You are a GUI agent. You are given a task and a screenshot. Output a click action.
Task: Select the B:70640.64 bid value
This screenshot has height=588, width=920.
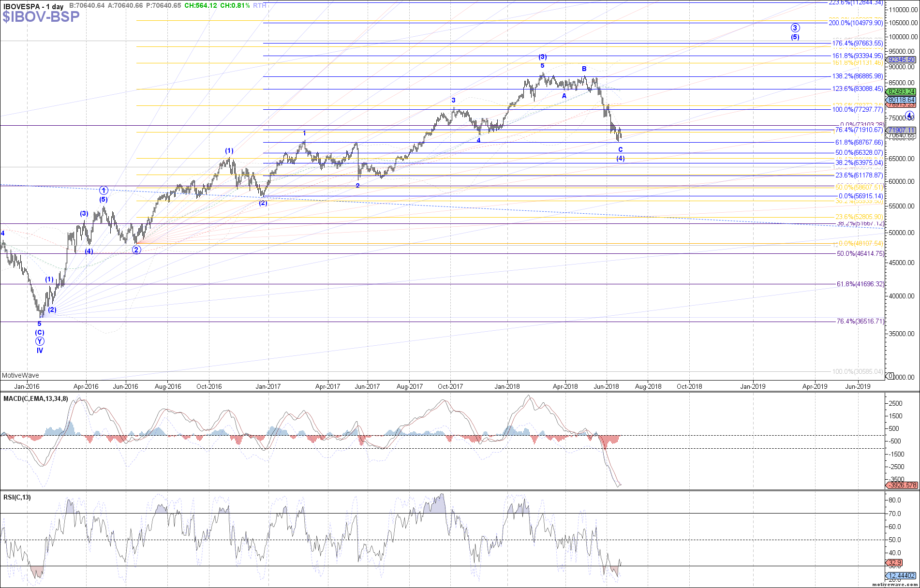(x=87, y=6)
